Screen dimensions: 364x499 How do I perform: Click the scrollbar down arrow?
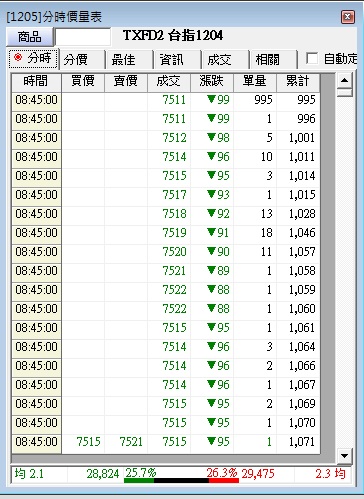[345, 456]
